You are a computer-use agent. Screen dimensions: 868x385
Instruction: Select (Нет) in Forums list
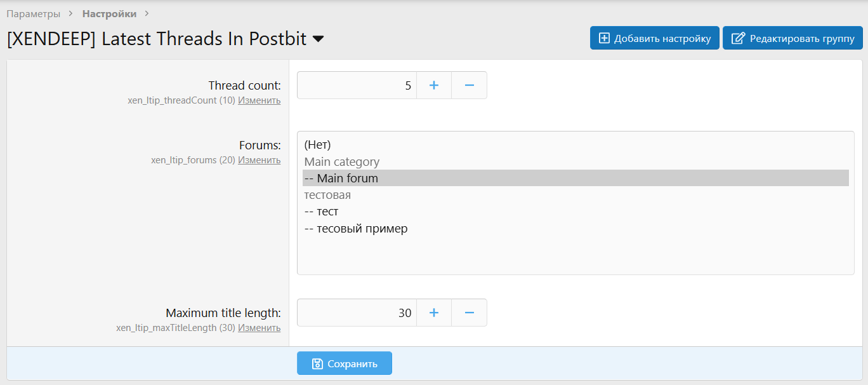pyautogui.click(x=318, y=145)
